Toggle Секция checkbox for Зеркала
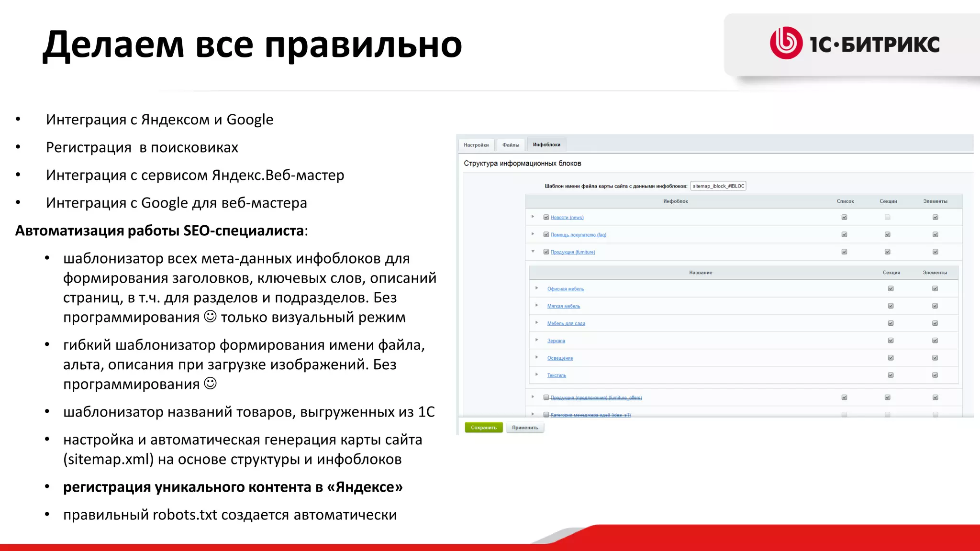 pyautogui.click(x=891, y=341)
